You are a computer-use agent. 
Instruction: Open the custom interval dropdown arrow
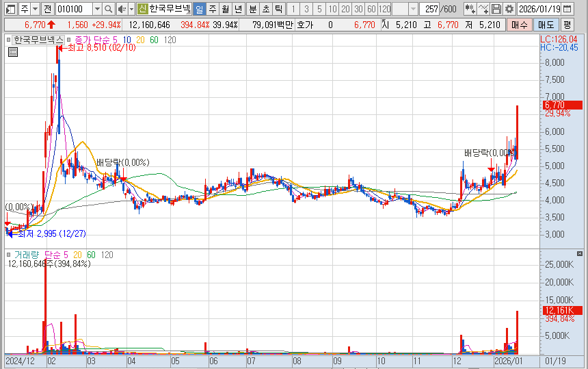pyautogui.click(x=413, y=9)
